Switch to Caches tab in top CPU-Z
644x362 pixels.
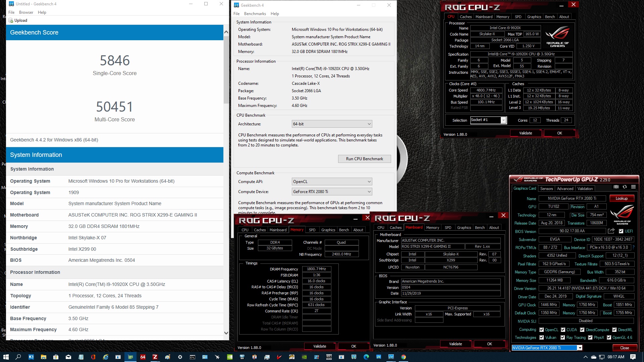[466, 17]
